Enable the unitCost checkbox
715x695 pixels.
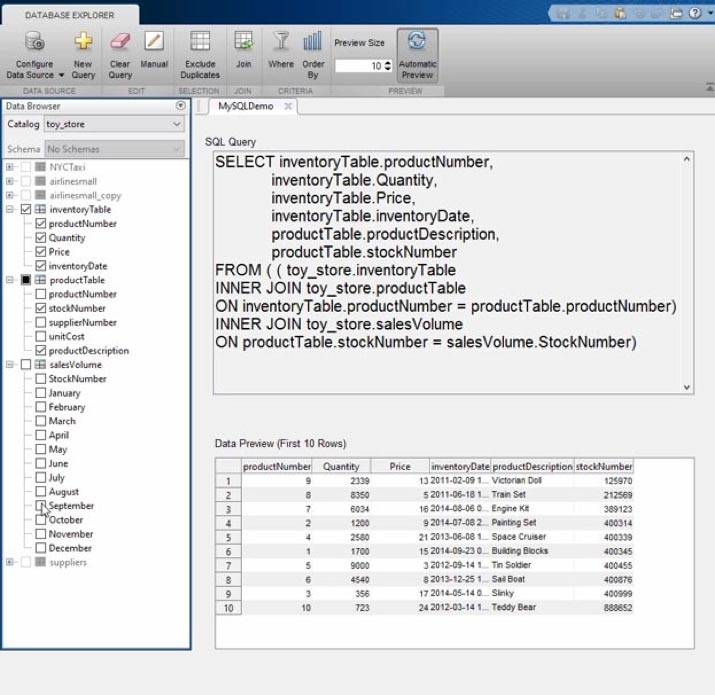pos(41,337)
